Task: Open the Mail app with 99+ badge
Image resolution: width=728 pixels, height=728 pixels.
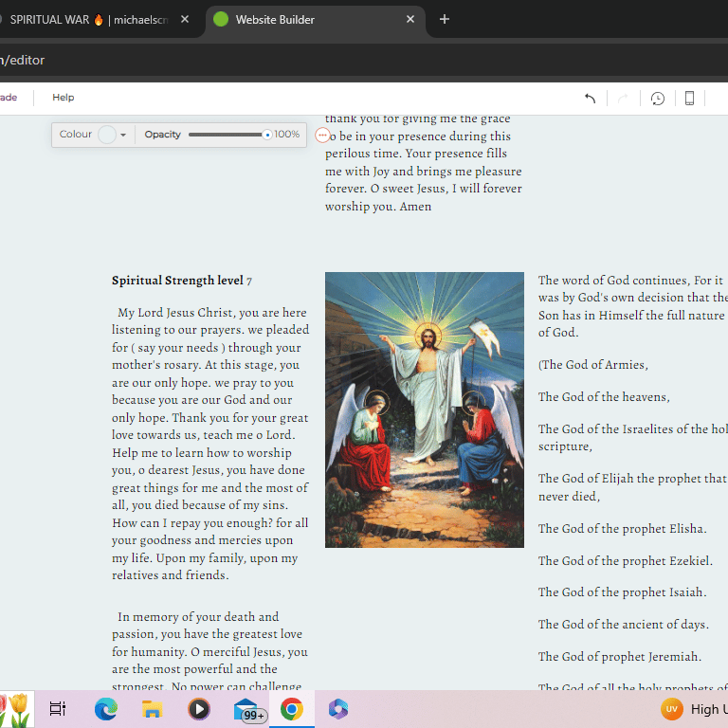Action: [249, 710]
